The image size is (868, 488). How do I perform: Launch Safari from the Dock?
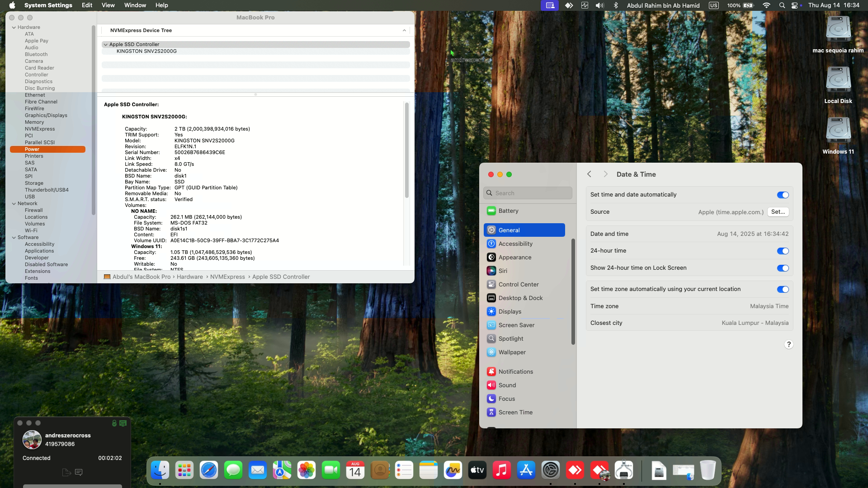[x=209, y=470]
